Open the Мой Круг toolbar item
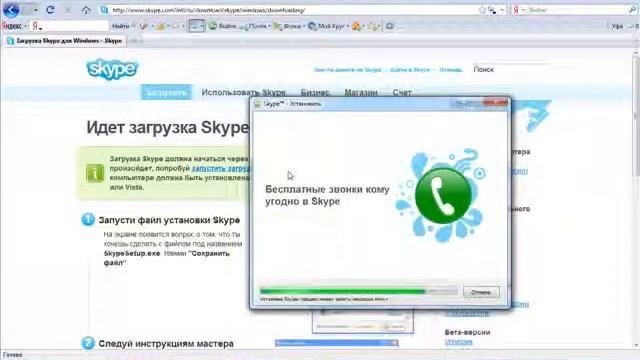The image size is (640, 360). [328, 26]
